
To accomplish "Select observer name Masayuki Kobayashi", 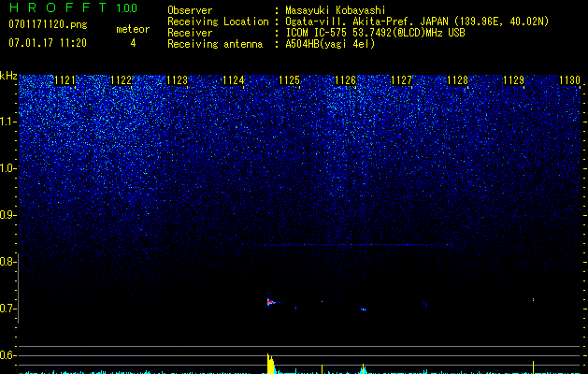I will point(336,10).
